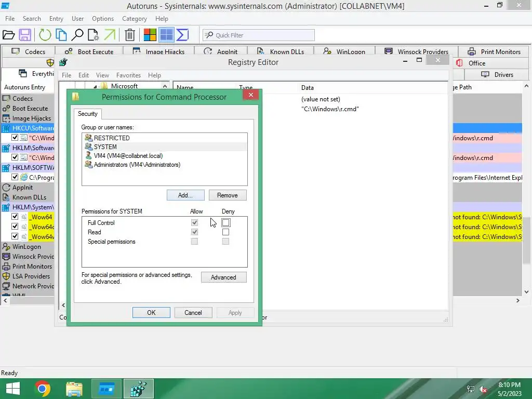Click the muted speaker tray icon
This screenshot has width=532, height=399.
tap(483, 390)
